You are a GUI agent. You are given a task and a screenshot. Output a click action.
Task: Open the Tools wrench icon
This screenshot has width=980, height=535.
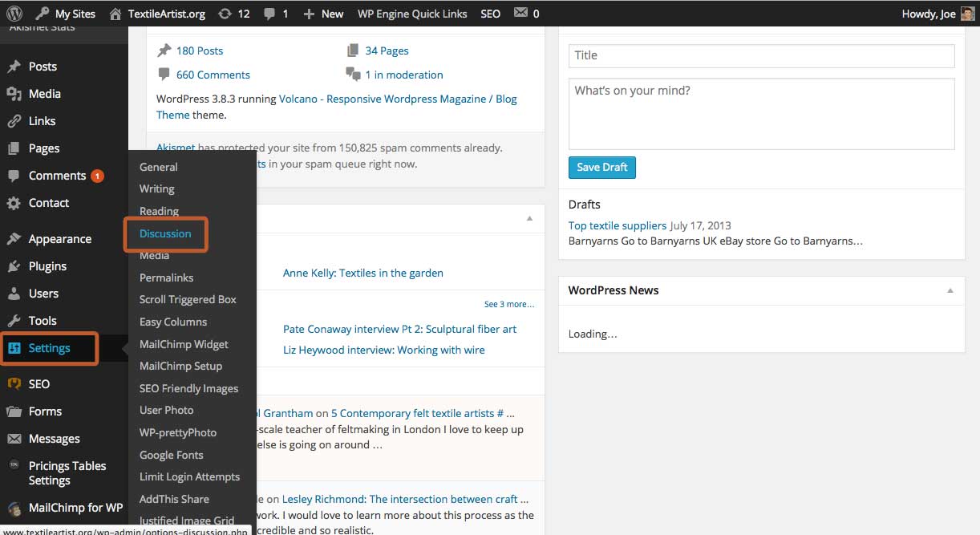14,321
